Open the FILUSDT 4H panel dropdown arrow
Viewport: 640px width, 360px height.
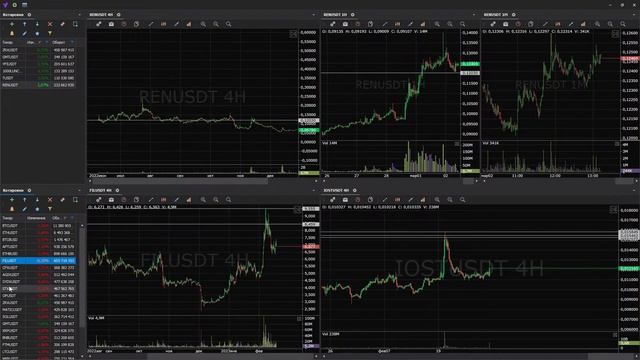[313, 190]
